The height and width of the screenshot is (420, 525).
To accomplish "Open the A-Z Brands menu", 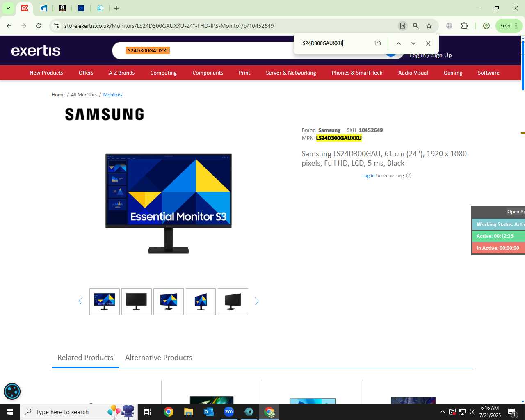I will tap(121, 73).
